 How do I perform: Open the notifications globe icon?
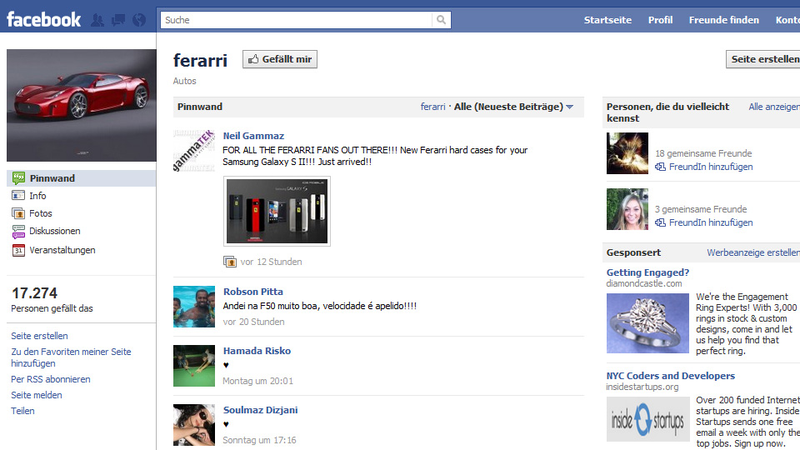[x=139, y=20]
